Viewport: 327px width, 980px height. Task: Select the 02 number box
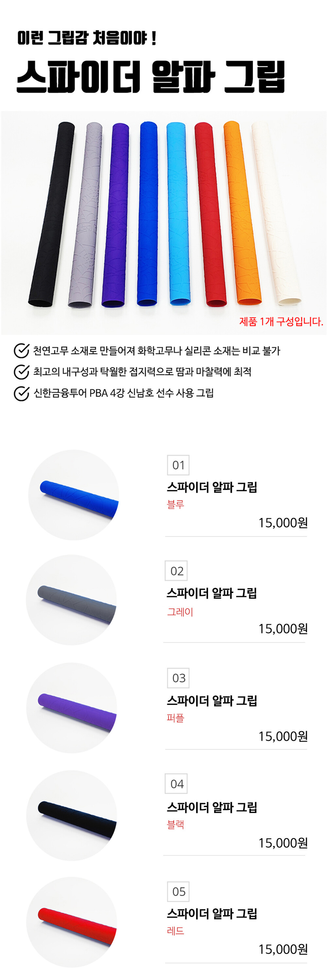tap(176, 571)
